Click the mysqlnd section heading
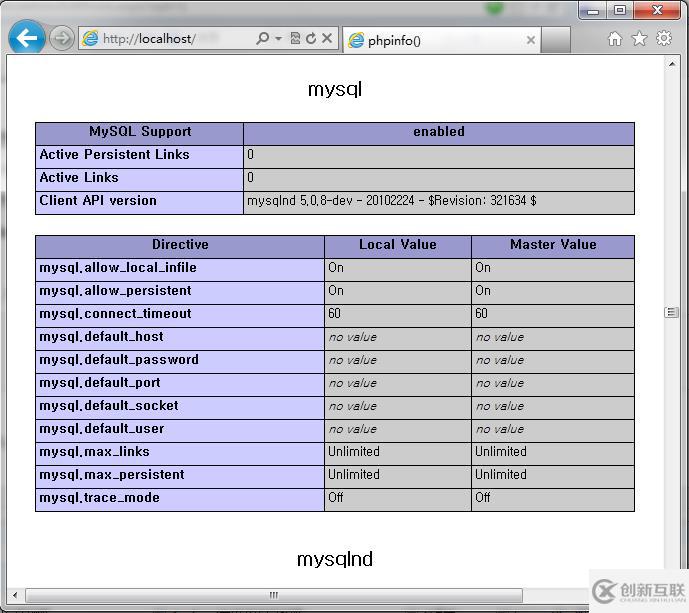Screen dimensions: 689x613 click(x=335, y=559)
